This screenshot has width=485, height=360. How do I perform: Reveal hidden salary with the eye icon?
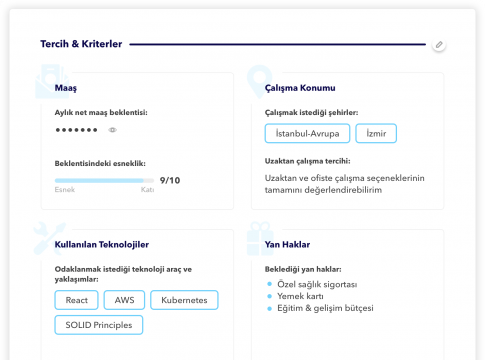(x=113, y=130)
